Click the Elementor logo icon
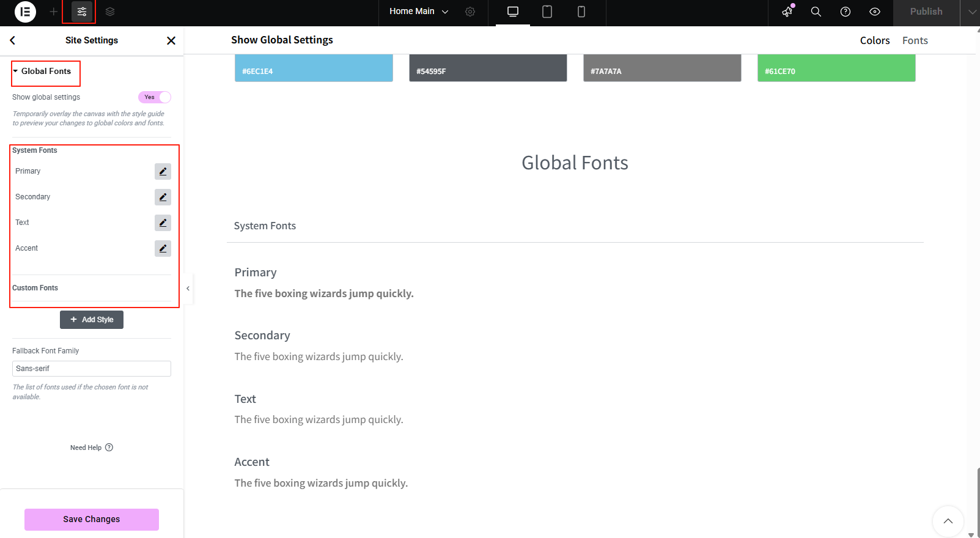 click(x=25, y=12)
